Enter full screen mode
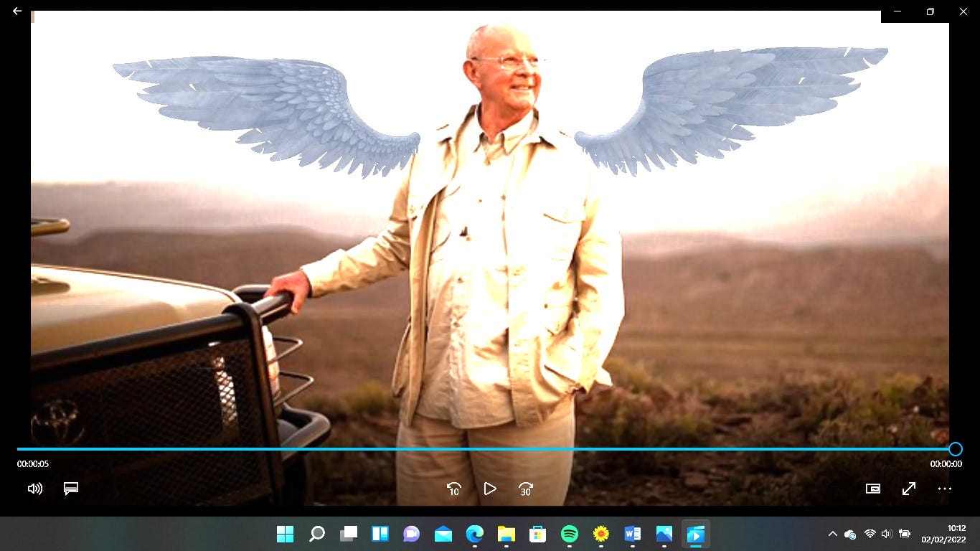The width and height of the screenshot is (980, 551). [x=909, y=489]
